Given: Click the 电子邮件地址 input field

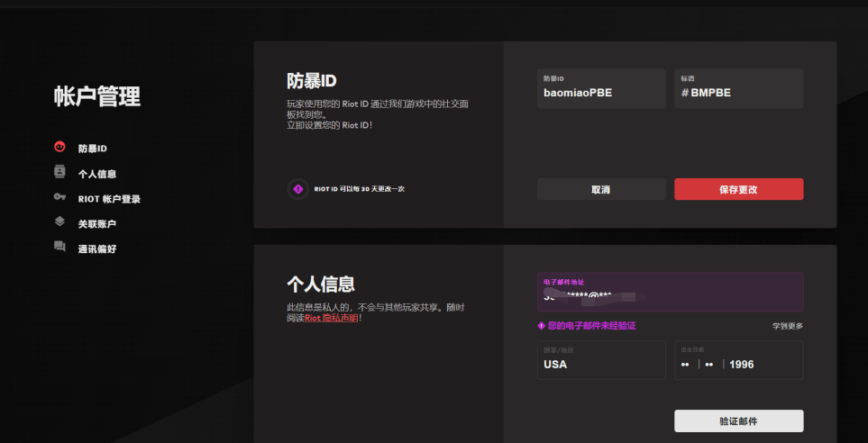Looking at the screenshot, I should pyautogui.click(x=670, y=292).
